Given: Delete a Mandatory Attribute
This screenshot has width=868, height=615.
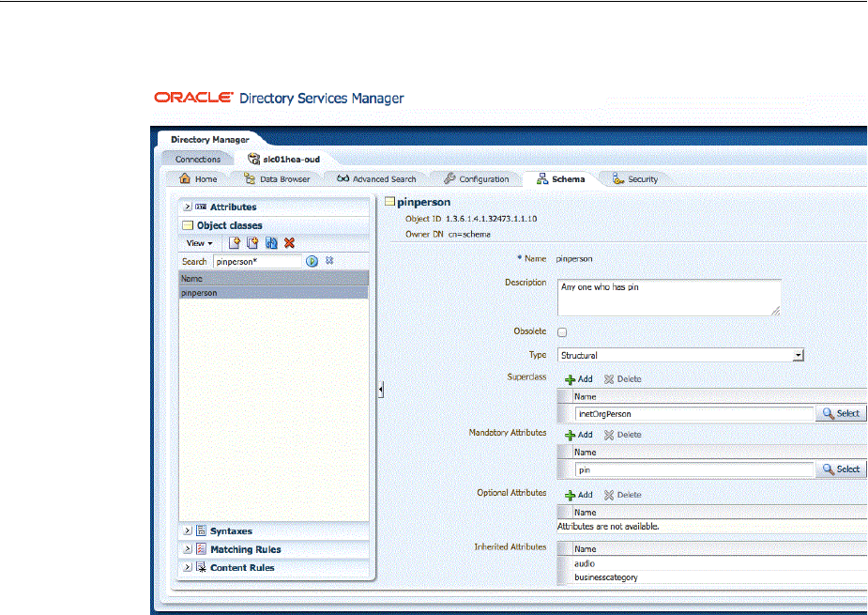Looking at the screenshot, I should (x=623, y=435).
